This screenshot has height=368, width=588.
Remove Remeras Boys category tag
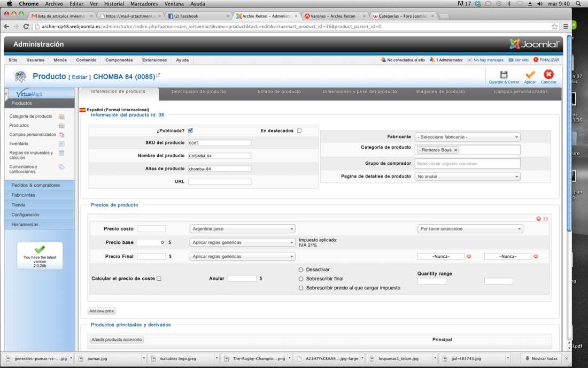(455, 150)
